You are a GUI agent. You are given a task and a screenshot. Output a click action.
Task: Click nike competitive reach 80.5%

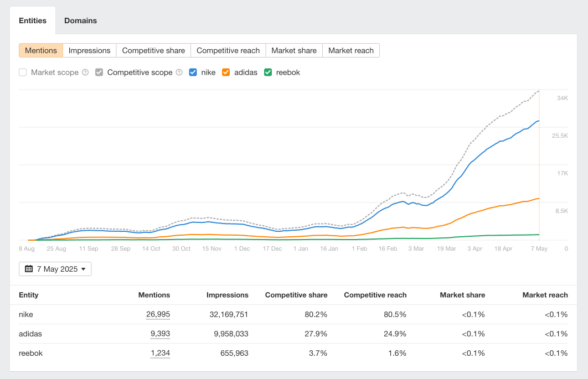coord(395,314)
